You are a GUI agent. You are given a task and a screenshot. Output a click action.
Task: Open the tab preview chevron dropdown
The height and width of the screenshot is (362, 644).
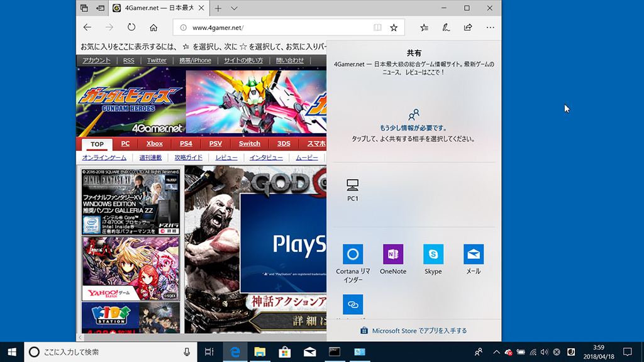[234, 8]
